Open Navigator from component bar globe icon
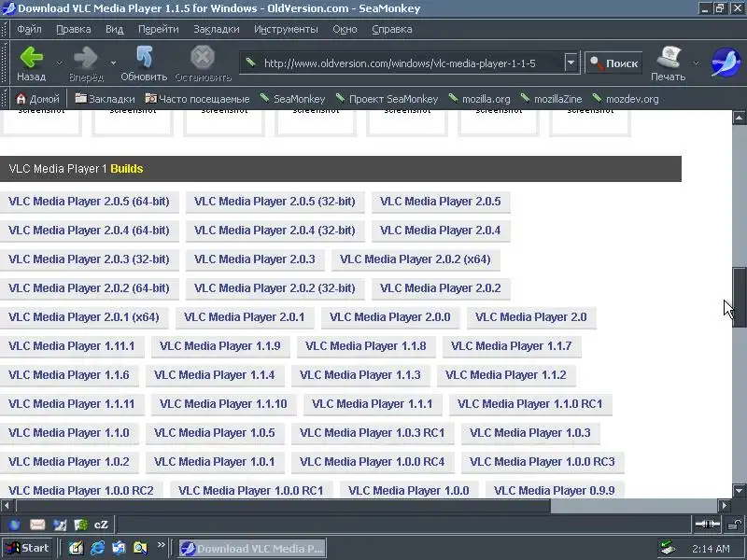 (x=15, y=525)
